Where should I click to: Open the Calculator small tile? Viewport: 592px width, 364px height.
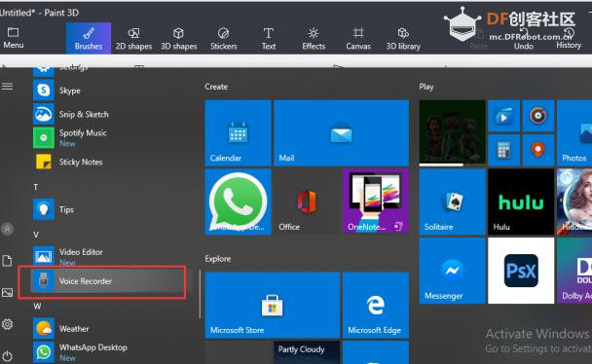[x=504, y=150]
